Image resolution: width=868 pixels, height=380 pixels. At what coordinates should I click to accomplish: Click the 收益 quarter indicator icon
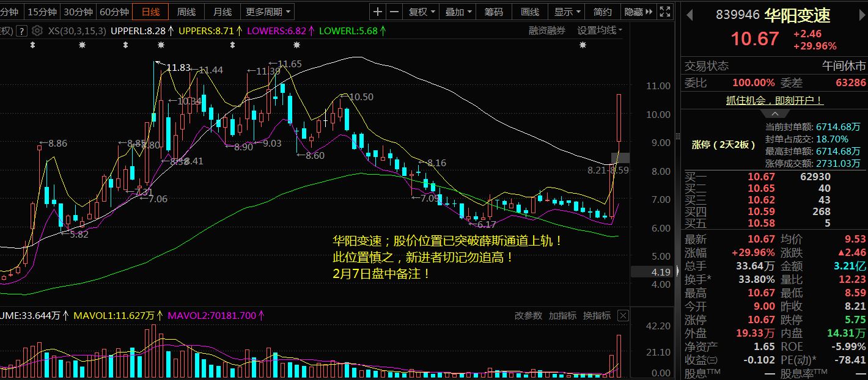[x=713, y=360]
